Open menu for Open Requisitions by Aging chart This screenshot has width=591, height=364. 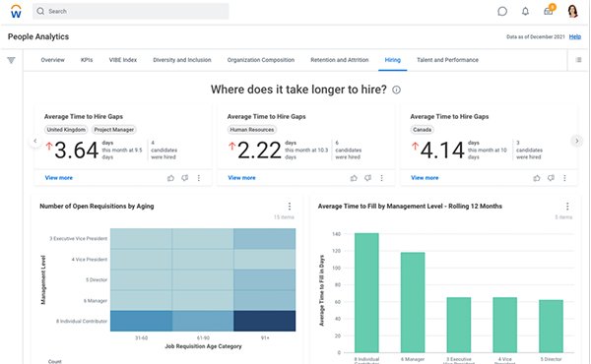tap(290, 207)
